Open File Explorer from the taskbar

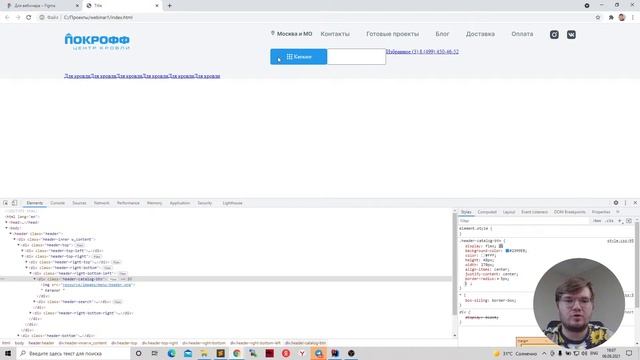tap(204, 353)
